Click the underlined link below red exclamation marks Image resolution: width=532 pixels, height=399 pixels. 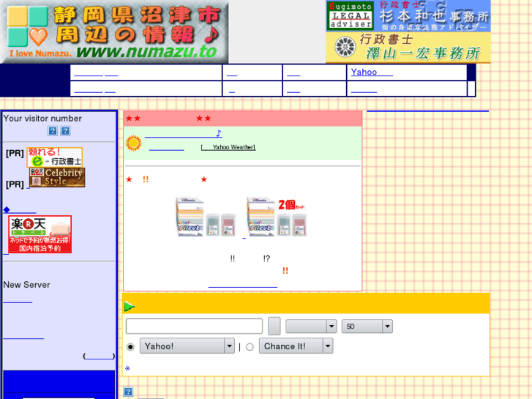coord(243,284)
